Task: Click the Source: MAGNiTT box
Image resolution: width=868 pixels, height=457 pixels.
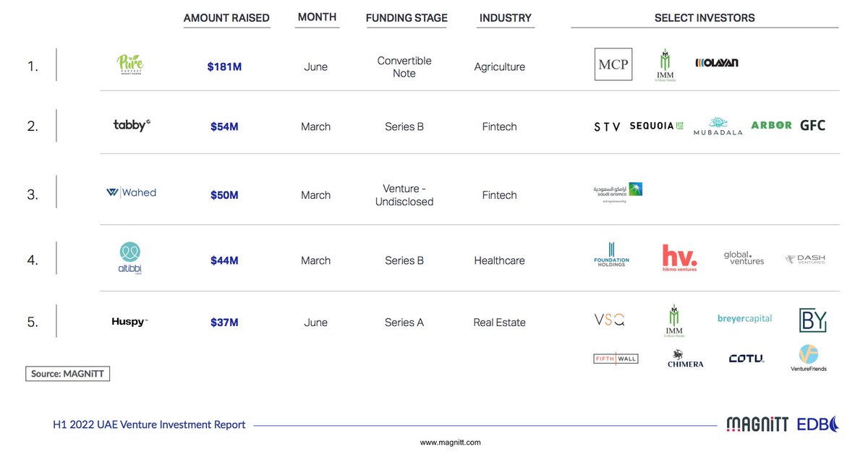Action: 68,374
